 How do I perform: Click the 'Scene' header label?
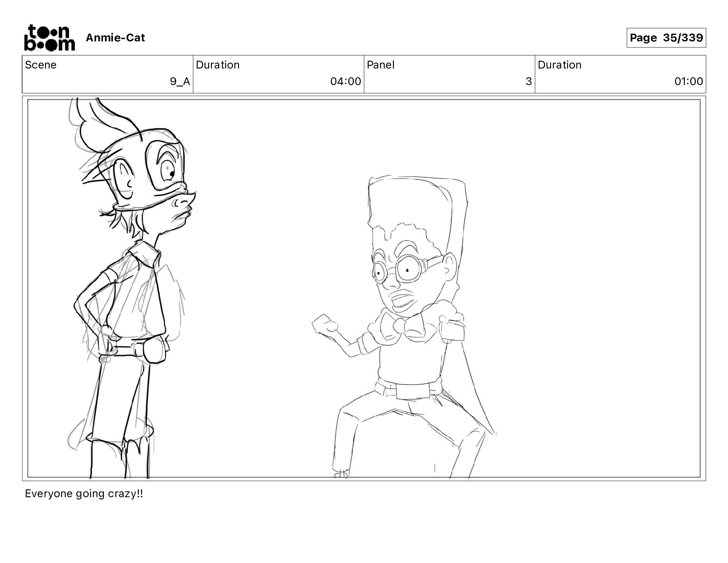tap(41, 65)
